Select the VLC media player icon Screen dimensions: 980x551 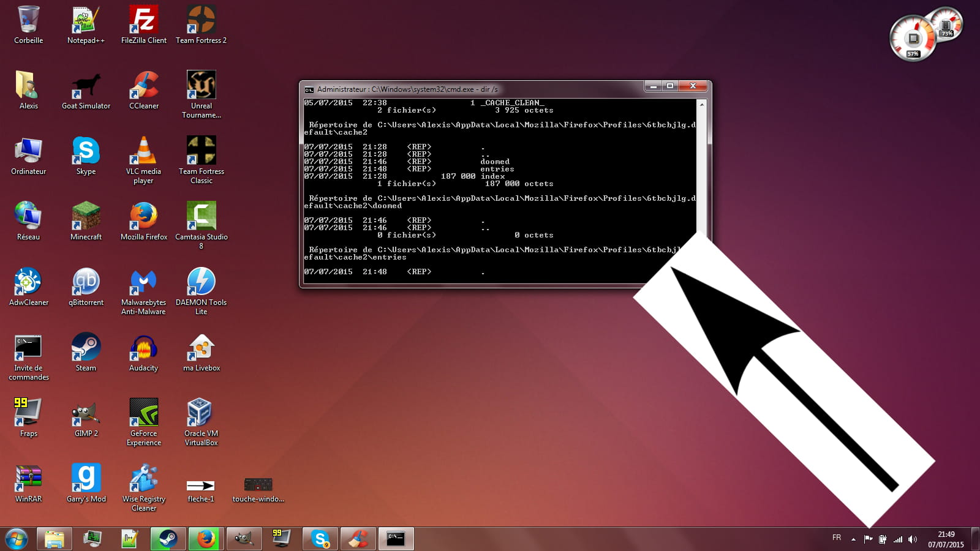(x=143, y=152)
